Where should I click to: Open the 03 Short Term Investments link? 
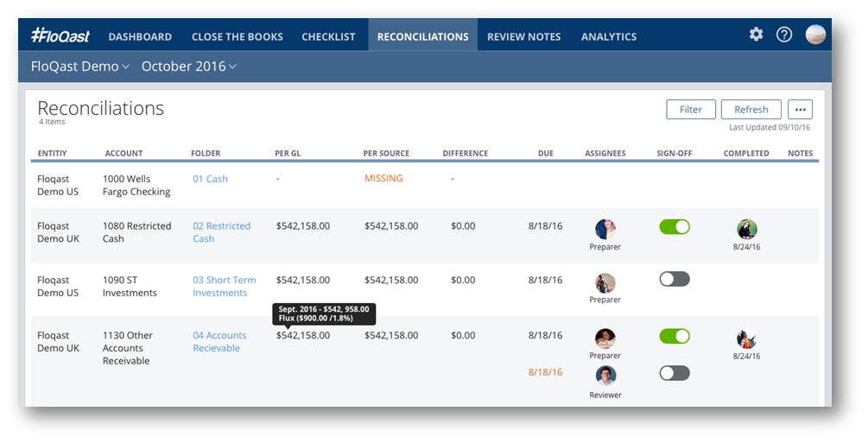tap(225, 287)
